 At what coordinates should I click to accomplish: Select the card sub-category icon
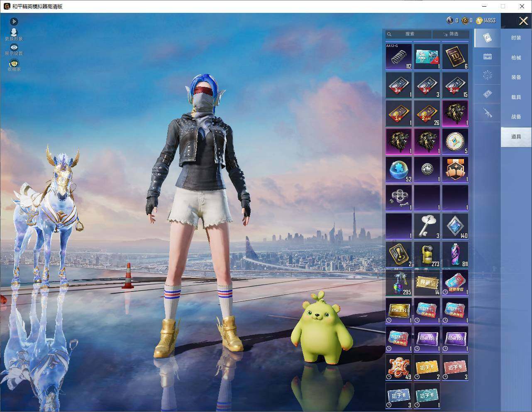click(x=488, y=38)
